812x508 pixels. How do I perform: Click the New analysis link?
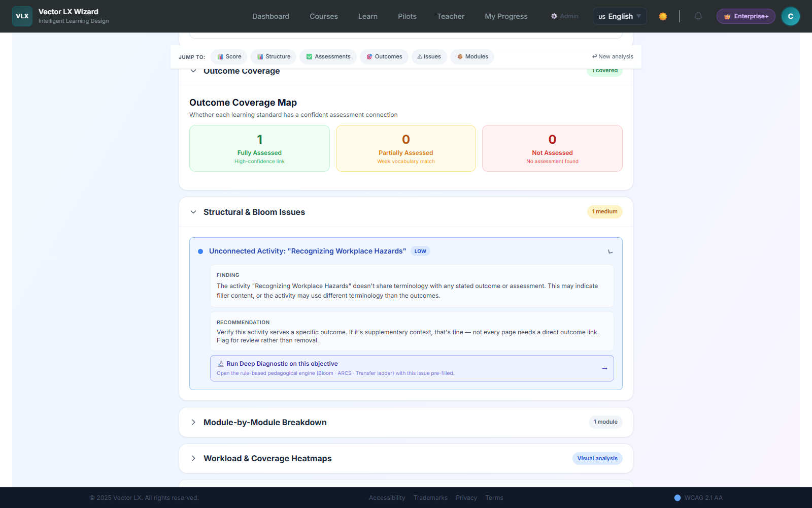coord(613,57)
